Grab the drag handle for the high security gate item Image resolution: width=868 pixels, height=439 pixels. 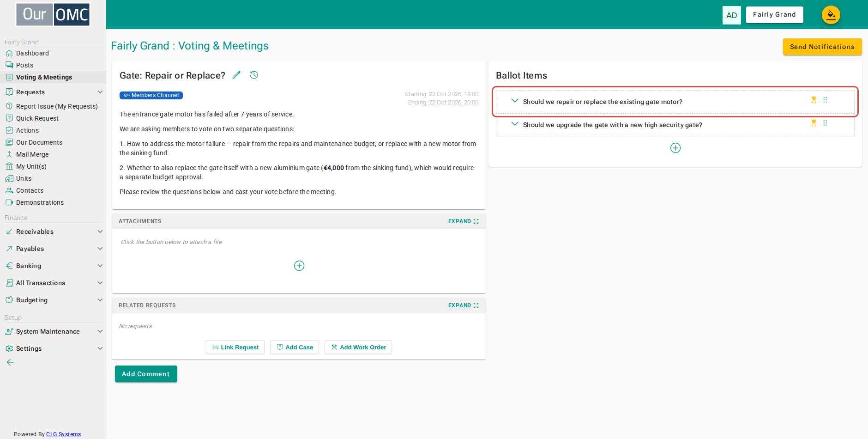(x=825, y=123)
